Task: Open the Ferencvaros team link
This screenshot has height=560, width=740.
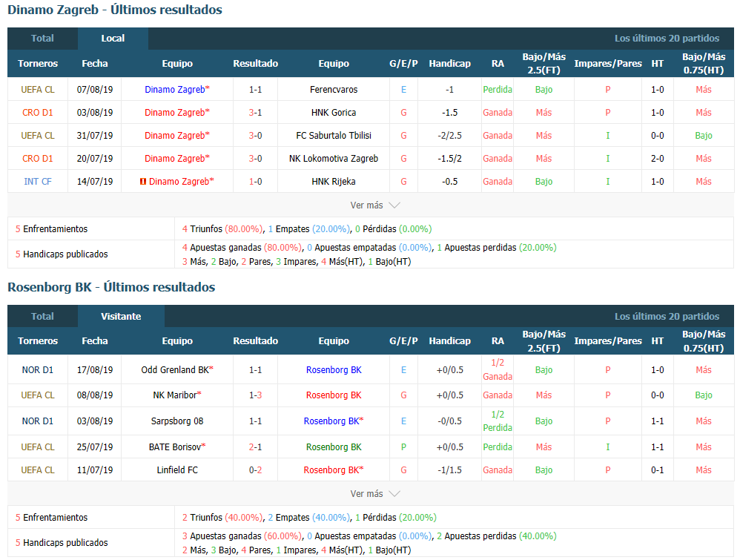Action: [x=334, y=90]
